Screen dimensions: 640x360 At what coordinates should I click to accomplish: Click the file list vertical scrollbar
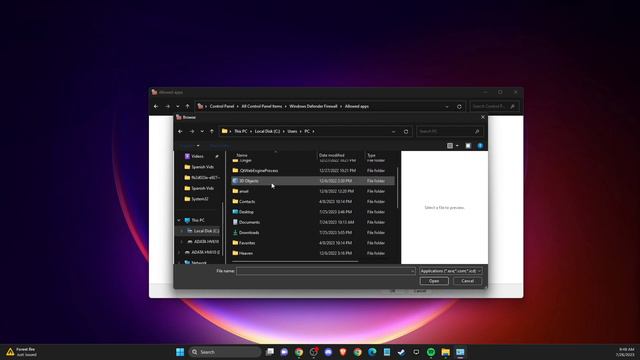coord(398,188)
